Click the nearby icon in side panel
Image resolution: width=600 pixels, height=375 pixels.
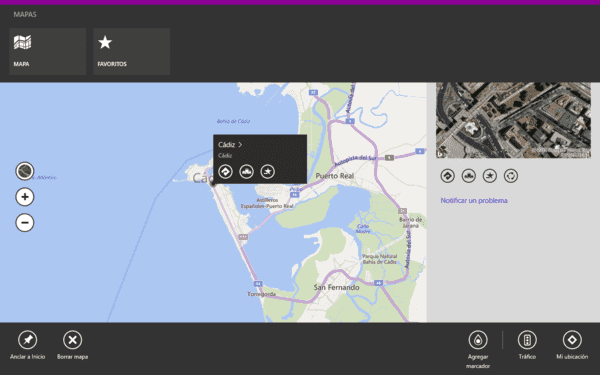(469, 176)
